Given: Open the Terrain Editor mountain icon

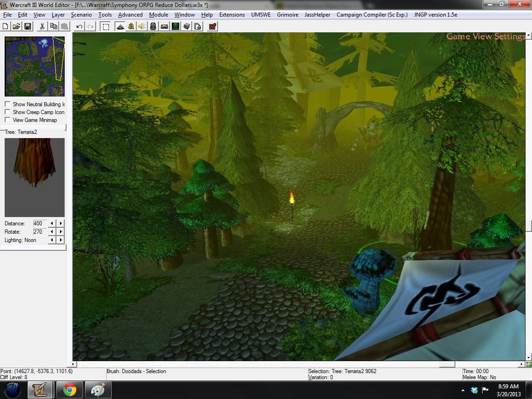Looking at the screenshot, I should point(120,26).
